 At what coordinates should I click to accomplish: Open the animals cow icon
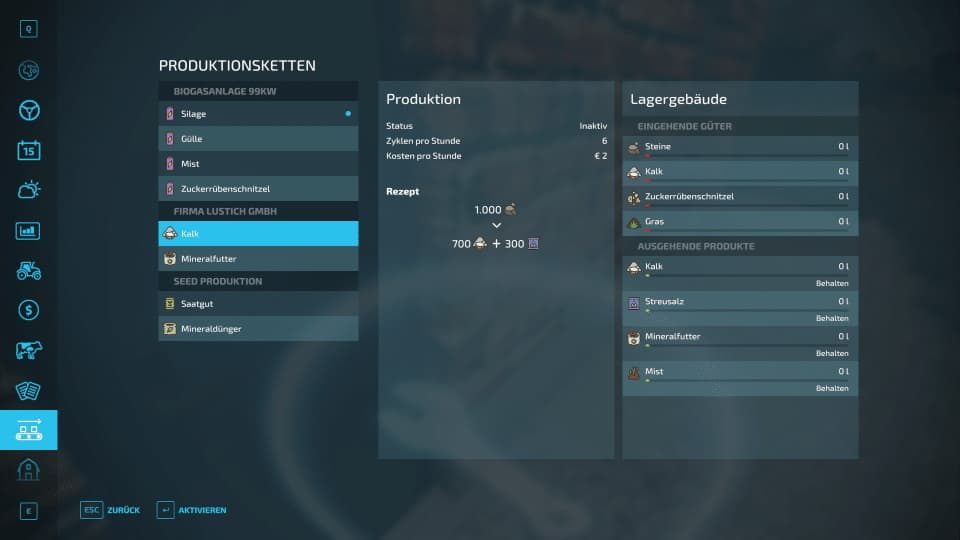tap(28, 350)
